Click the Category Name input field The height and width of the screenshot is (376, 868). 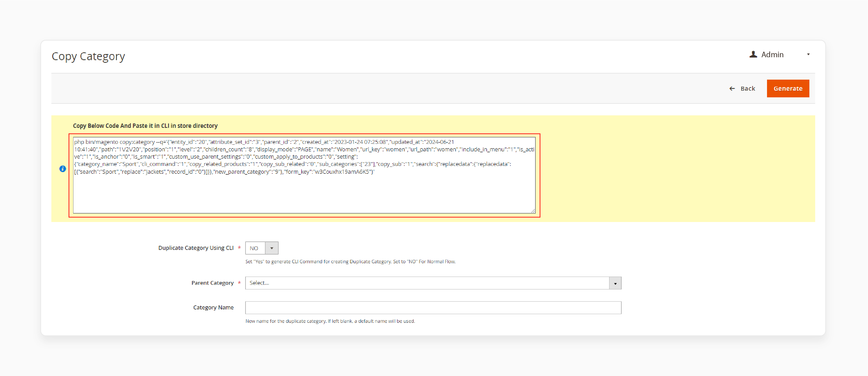(x=433, y=307)
